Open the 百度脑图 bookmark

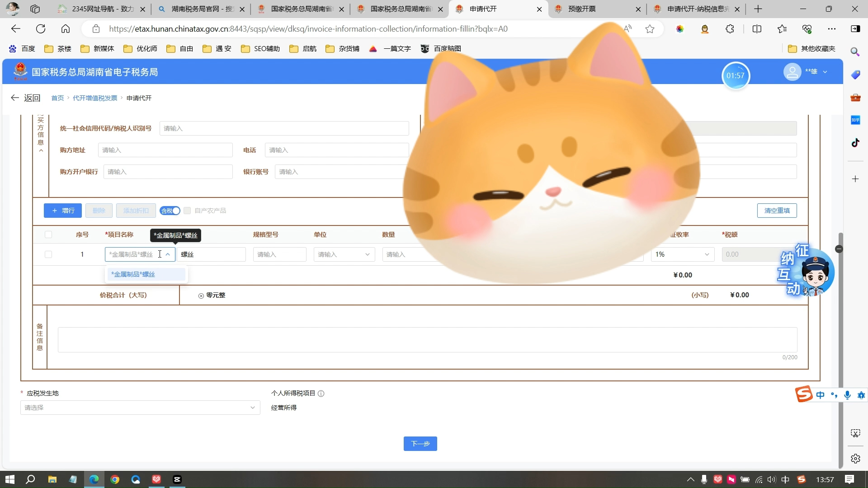441,49
